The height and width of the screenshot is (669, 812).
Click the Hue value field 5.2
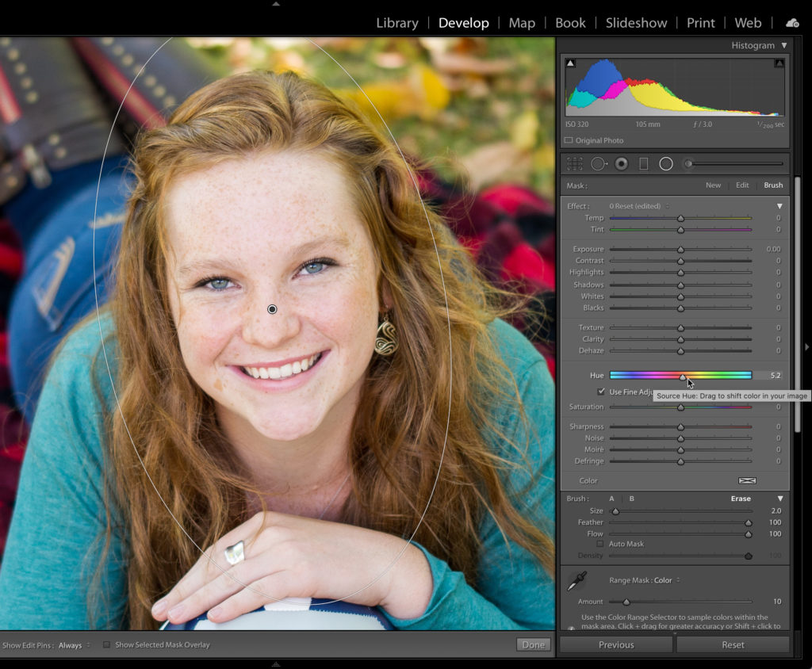(775, 376)
